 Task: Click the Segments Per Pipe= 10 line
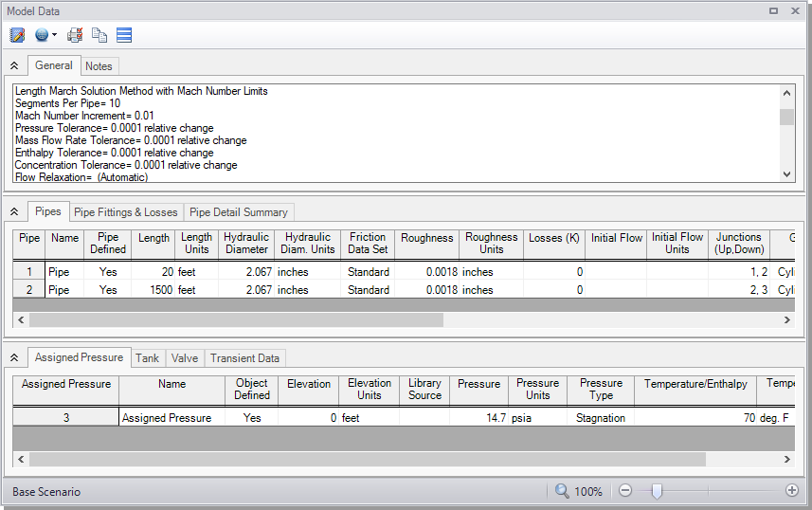[68, 103]
